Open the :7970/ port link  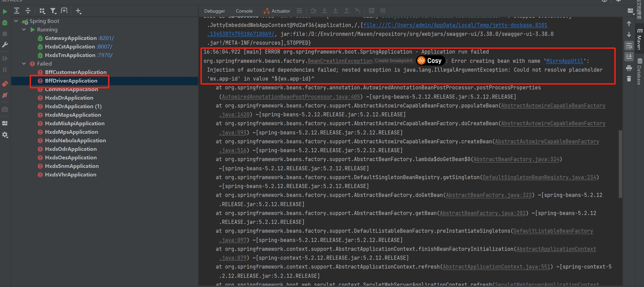(x=105, y=55)
